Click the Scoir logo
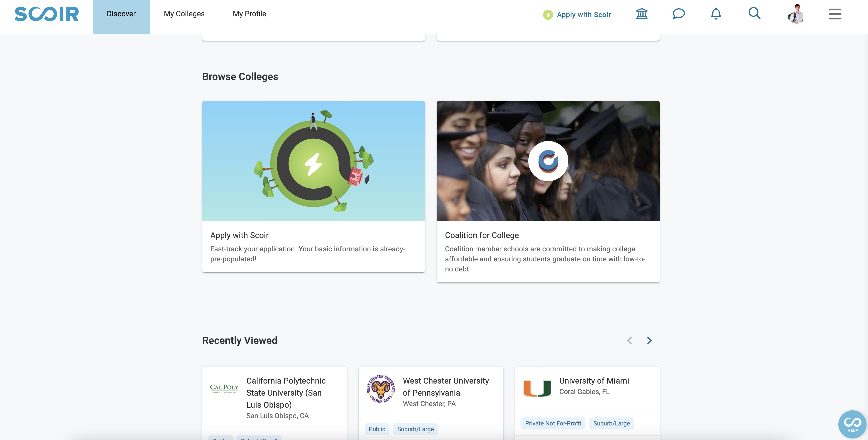 click(x=46, y=14)
